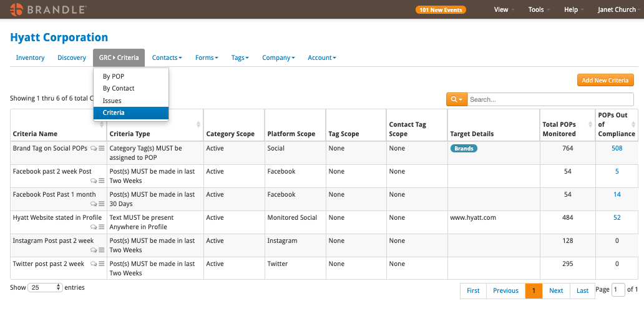The height and width of the screenshot is (311, 644).
Task: Open row menu for Facebook Post Past 1 month
Action: pyautogui.click(x=102, y=204)
